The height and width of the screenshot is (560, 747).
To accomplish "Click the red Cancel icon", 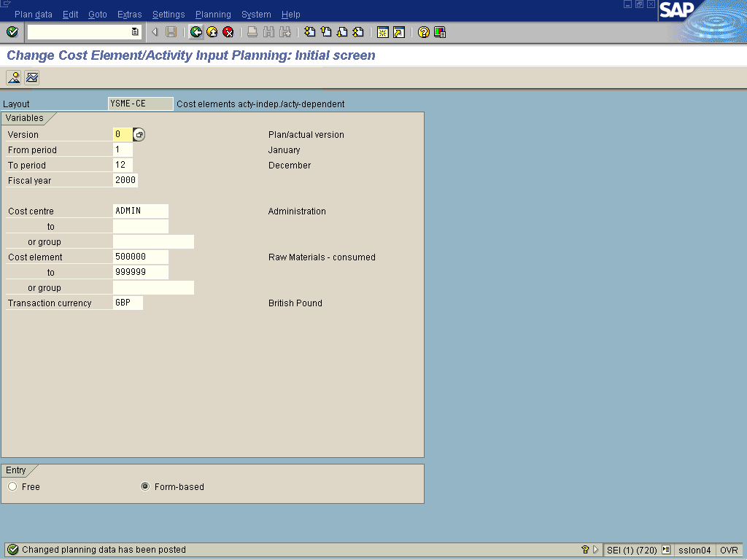I will [x=228, y=32].
